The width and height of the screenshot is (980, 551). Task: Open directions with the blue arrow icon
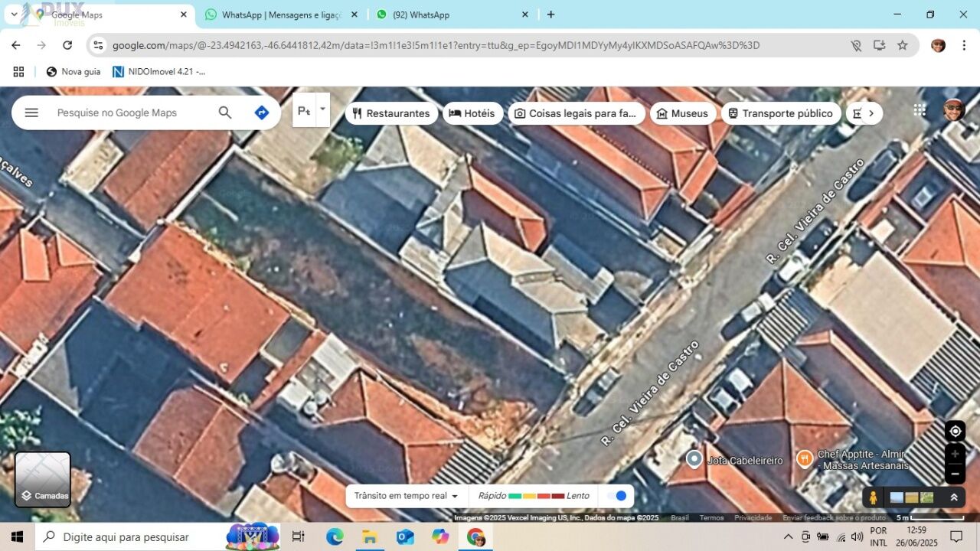[x=262, y=112]
